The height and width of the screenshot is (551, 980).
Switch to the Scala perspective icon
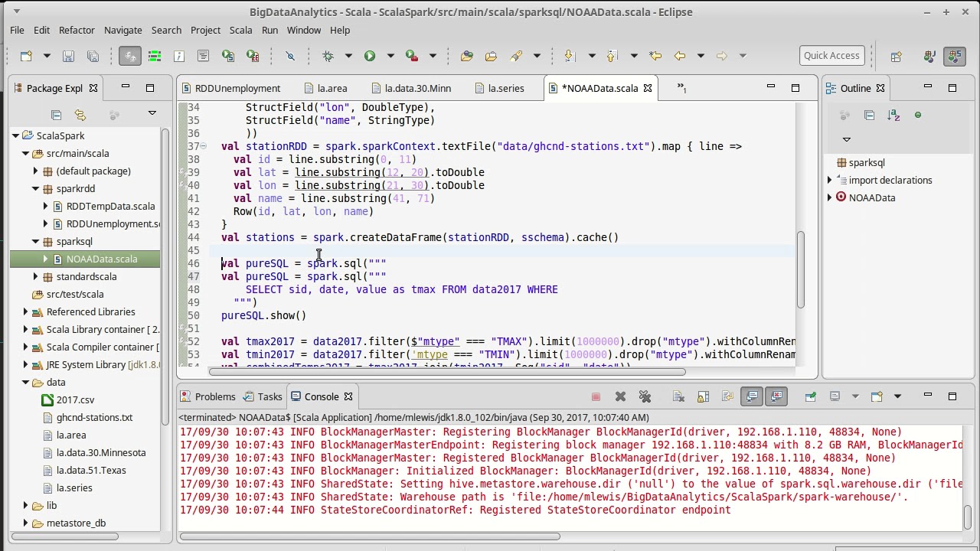pyautogui.click(x=955, y=56)
